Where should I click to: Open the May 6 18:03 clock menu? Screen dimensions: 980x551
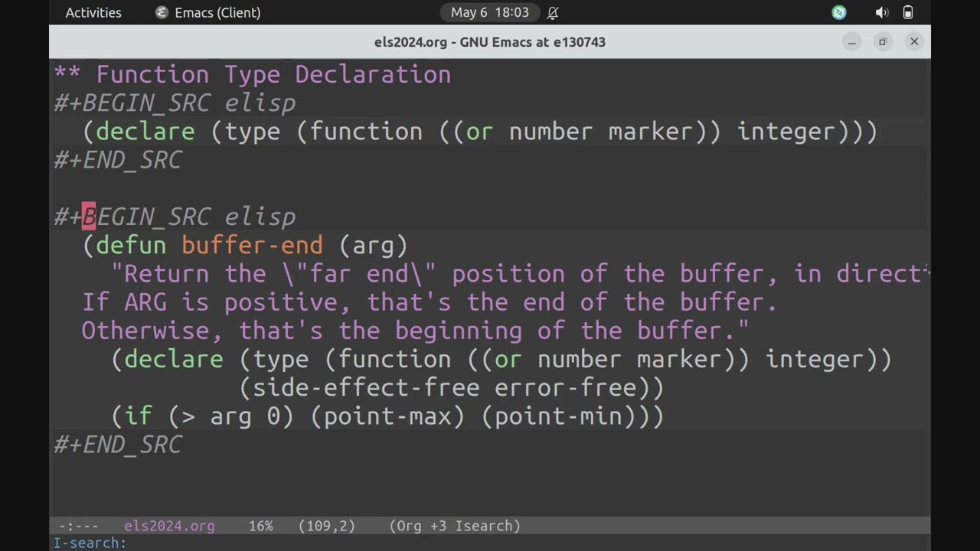coord(489,12)
